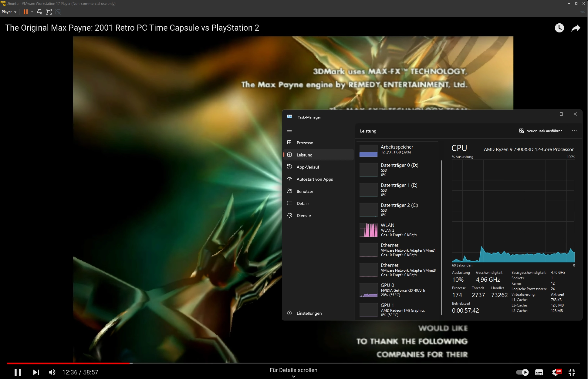Suspend the virtual machine with pause icon
This screenshot has height=379, width=588.
pos(26,12)
